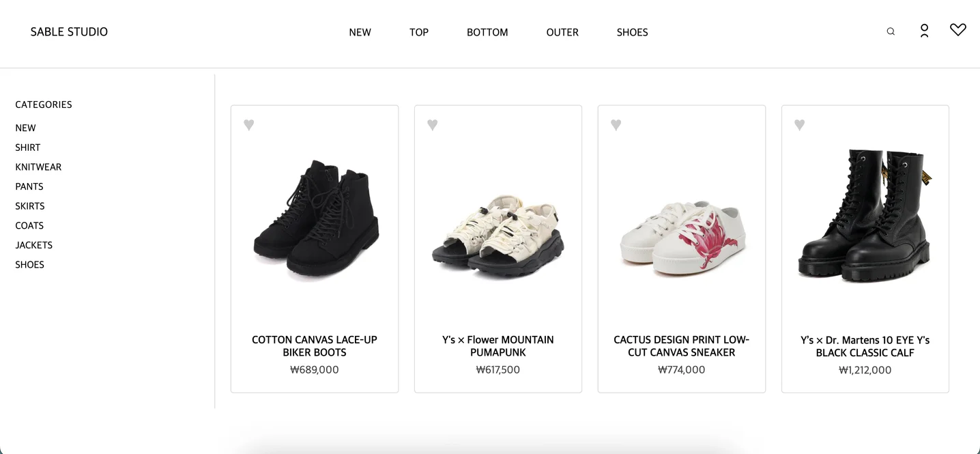
Task: Open the white sandal product image
Action: 498,236
